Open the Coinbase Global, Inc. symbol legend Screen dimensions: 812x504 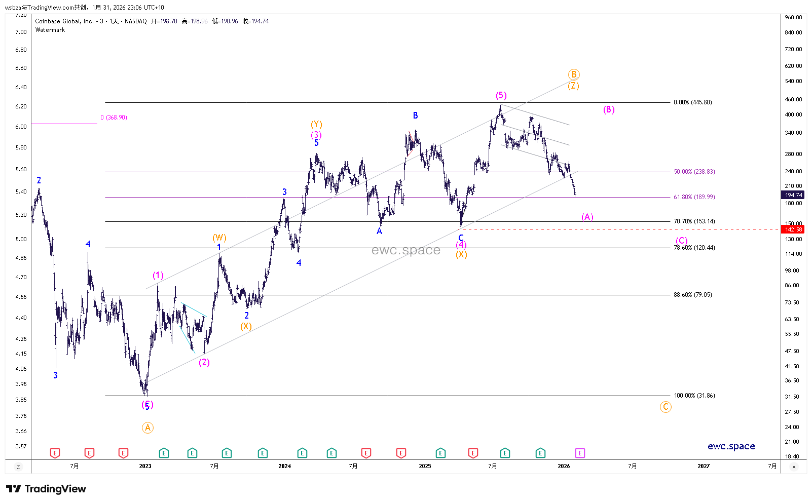coord(64,21)
